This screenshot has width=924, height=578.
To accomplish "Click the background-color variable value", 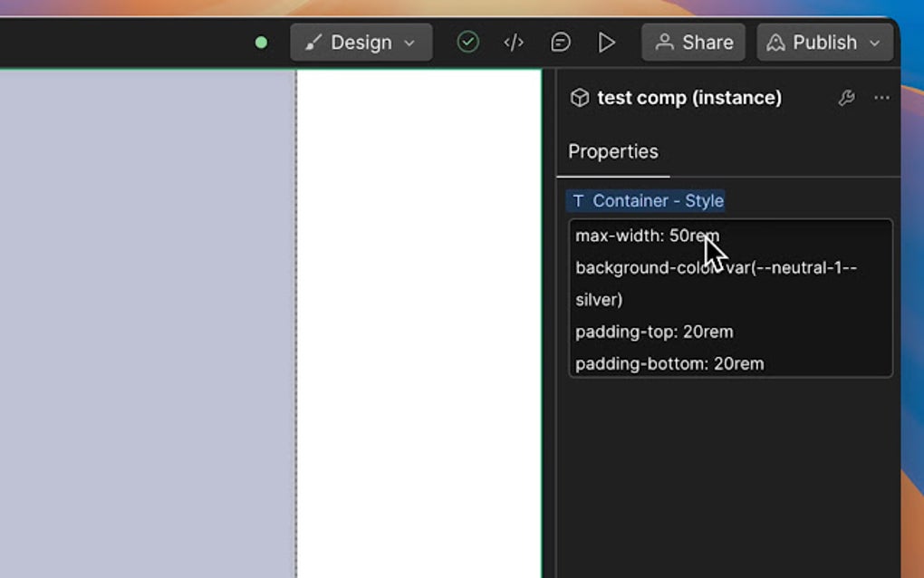I will click(716, 267).
